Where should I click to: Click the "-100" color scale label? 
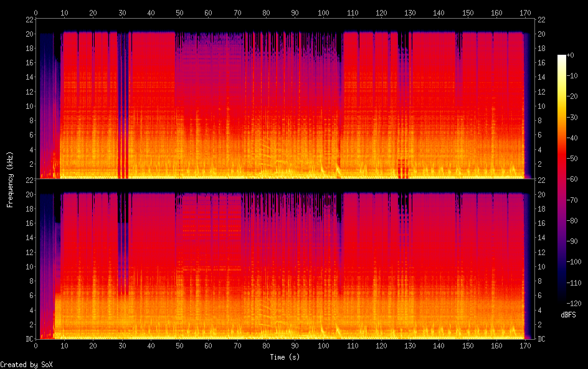(x=574, y=262)
